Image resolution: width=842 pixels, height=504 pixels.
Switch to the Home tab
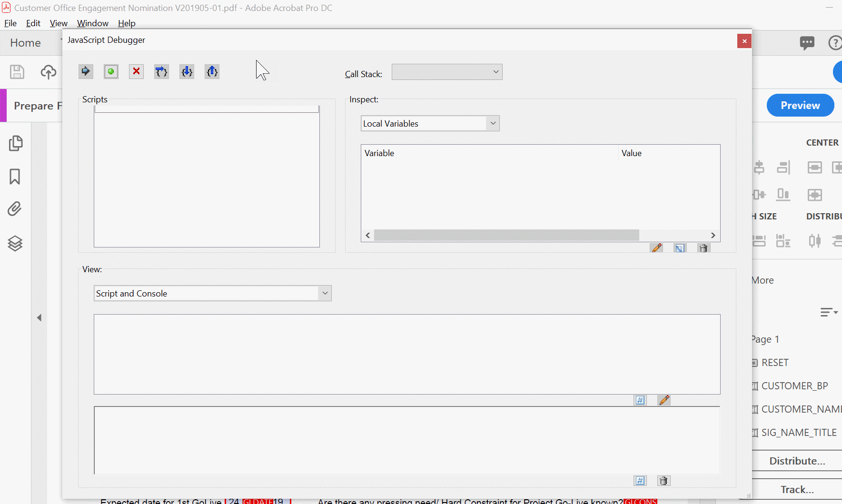pyautogui.click(x=26, y=43)
